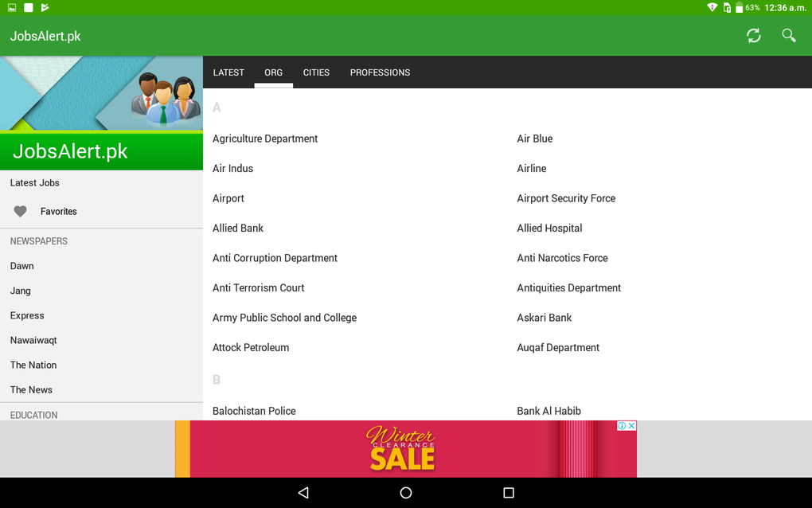The image size is (812, 508).
Task: Open Attock Petroleum jobs
Action: 251,347
